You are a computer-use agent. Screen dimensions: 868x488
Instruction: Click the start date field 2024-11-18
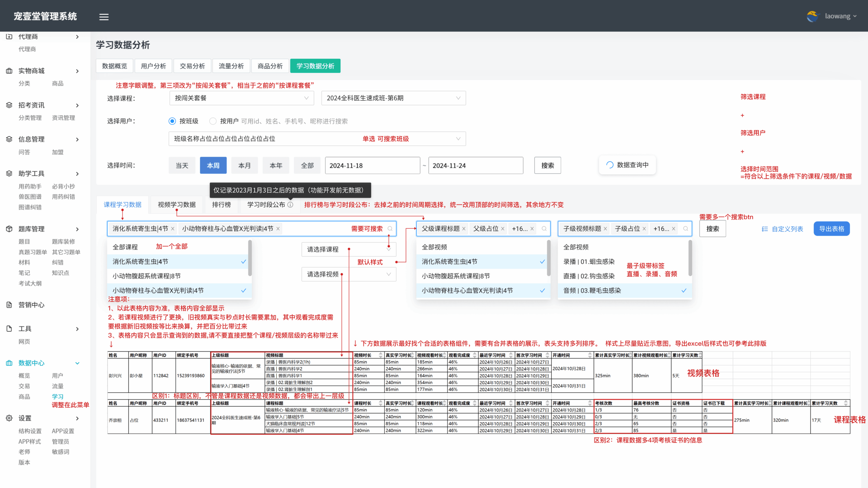coord(372,165)
